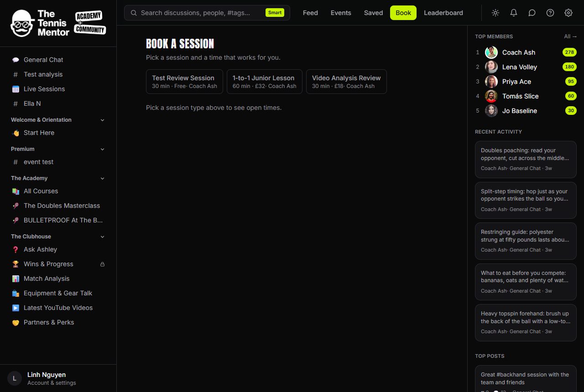Open the settings gear icon

point(568,13)
